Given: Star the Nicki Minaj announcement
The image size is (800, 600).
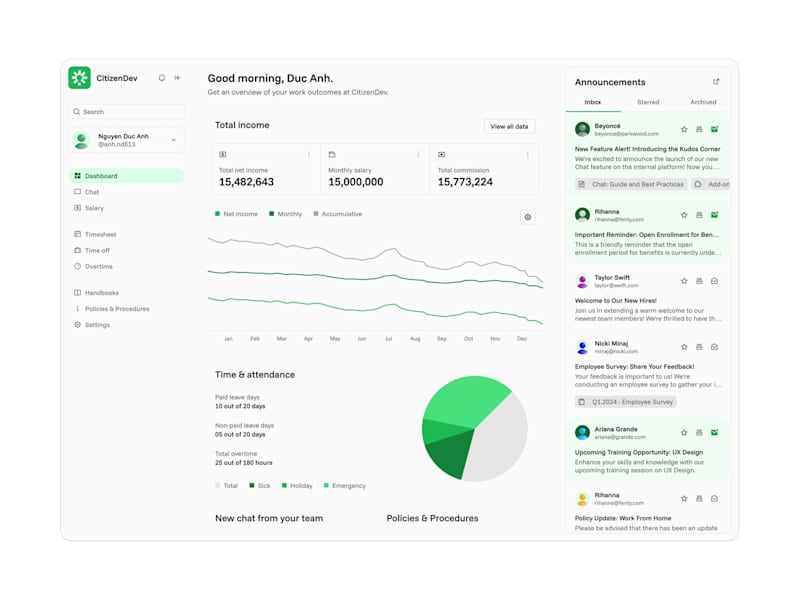Looking at the screenshot, I should tap(684, 347).
